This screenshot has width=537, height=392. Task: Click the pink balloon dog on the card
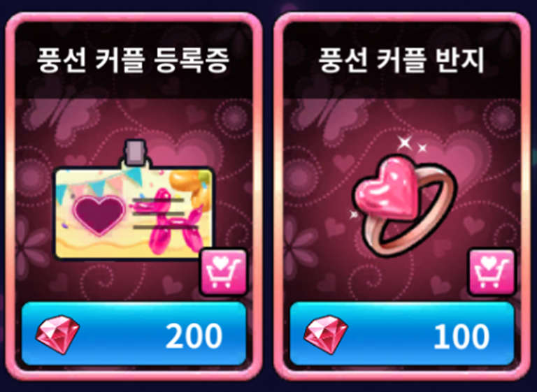pyautogui.click(x=173, y=222)
